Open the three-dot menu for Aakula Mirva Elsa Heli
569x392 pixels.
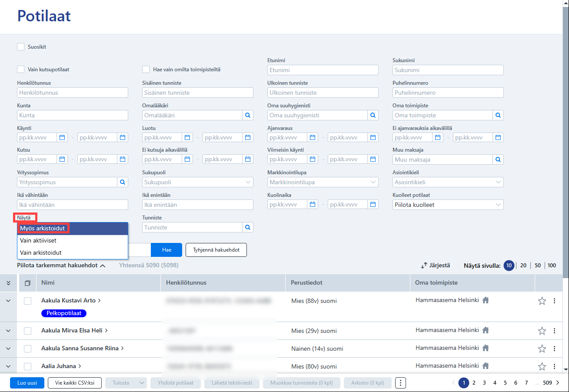(x=554, y=331)
